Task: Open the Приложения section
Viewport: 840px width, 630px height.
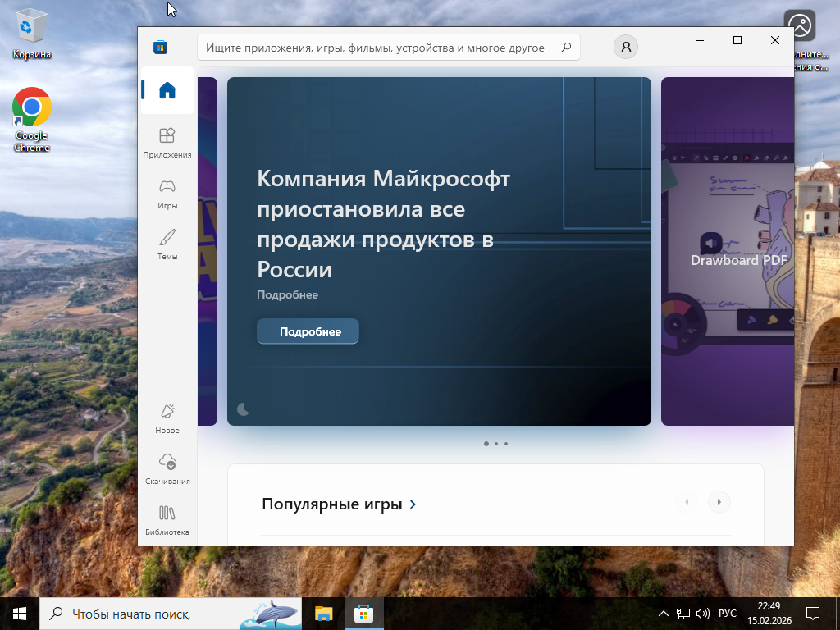Action: pos(167,143)
